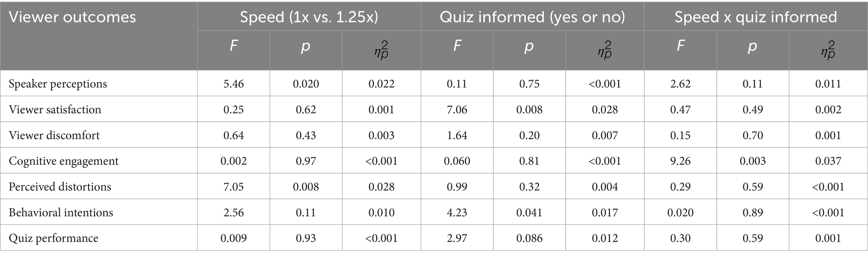868x258 pixels.
Task: Click the 0.041 p value cell
Action: (x=529, y=212)
